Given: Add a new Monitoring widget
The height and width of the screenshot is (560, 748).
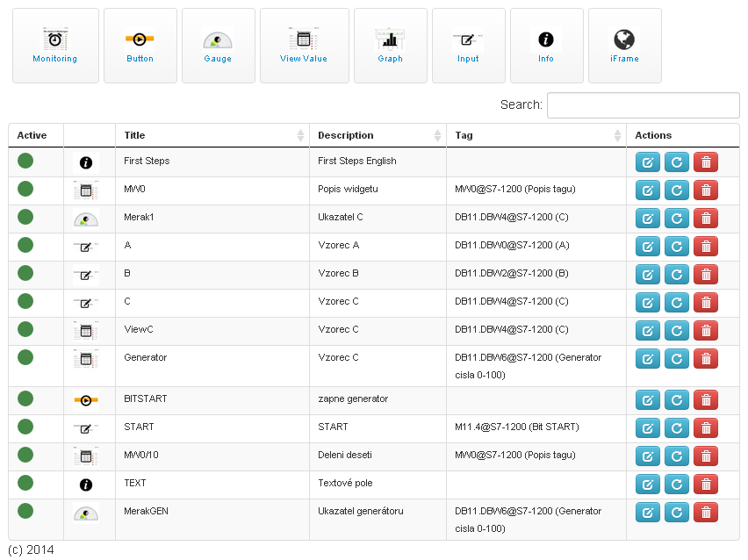Looking at the screenshot, I should (55, 46).
